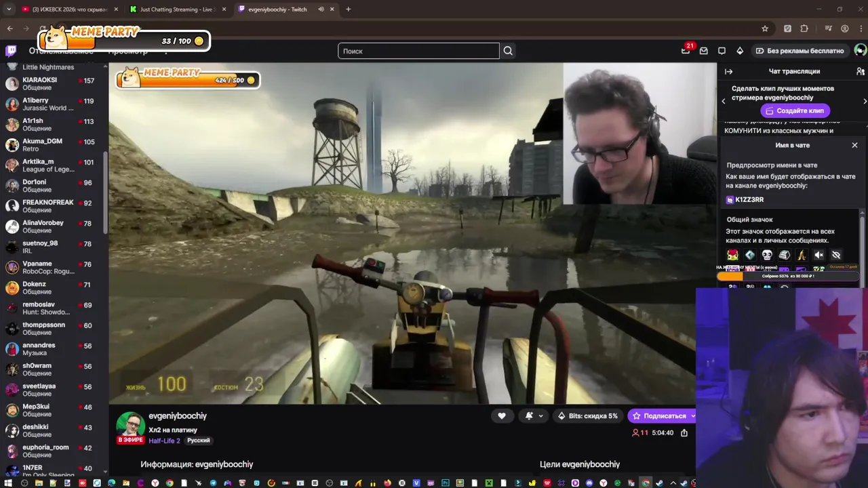Screen dimensions: 868x488
Task: Open suetnoy_98 IRL channel in sidebar
Action: pos(54,247)
